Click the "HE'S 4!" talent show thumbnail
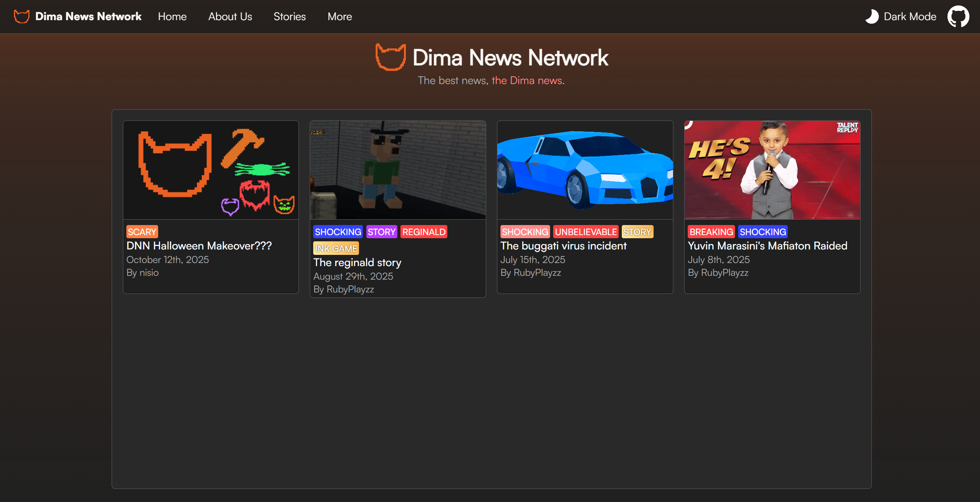The image size is (980, 502). click(772, 170)
